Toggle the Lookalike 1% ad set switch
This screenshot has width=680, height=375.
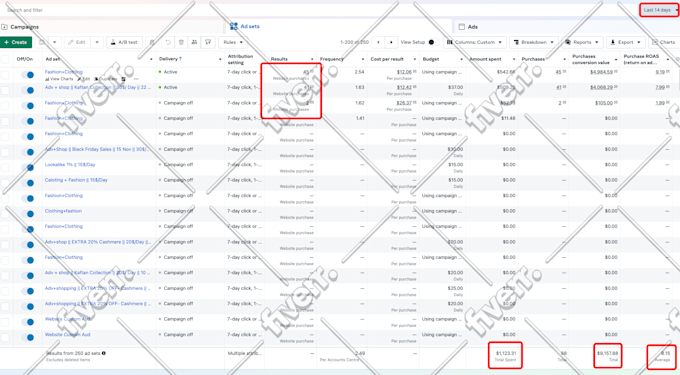[x=28, y=167]
